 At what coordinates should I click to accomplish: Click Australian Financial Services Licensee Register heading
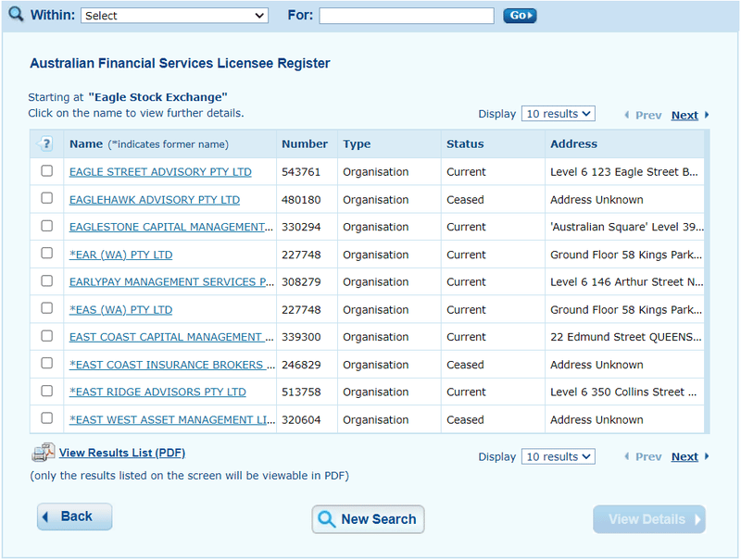[180, 63]
